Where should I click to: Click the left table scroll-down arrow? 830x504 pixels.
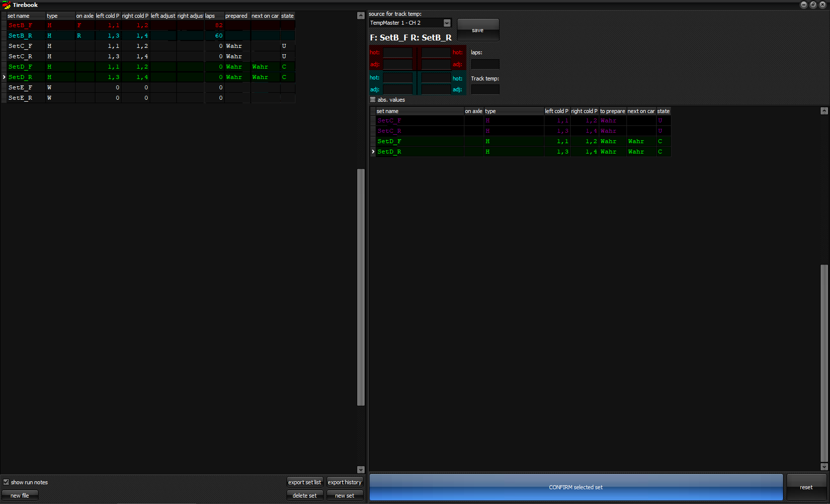361,469
